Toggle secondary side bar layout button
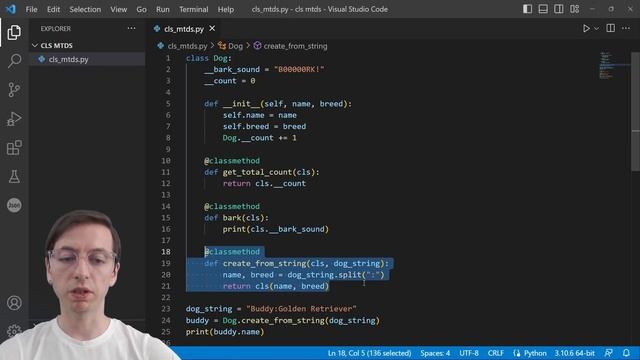The height and width of the screenshot is (360, 640). click(x=558, y=9)
